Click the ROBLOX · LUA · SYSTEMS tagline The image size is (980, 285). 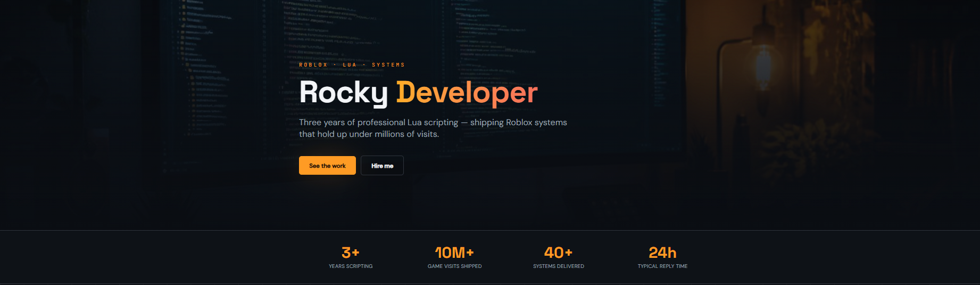352,65
